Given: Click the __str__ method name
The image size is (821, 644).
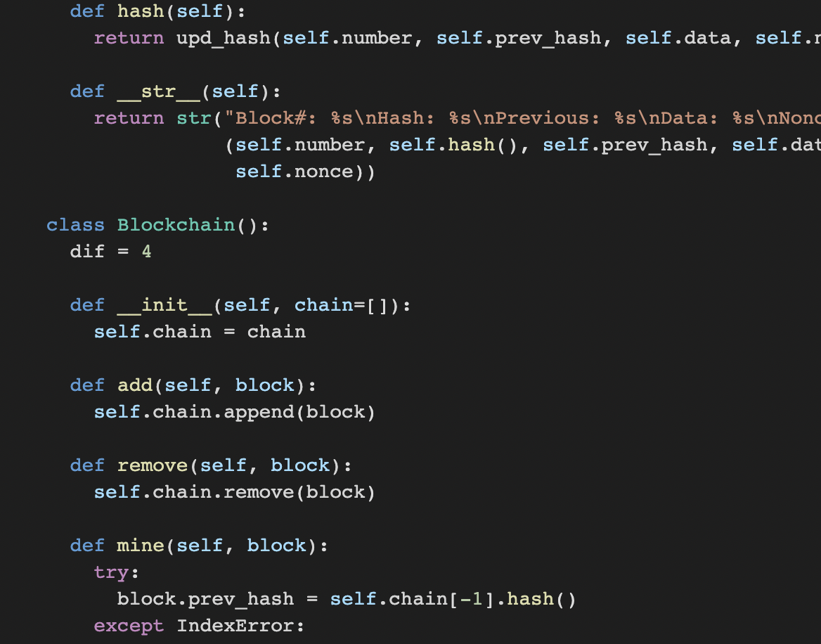Looking at the screenshot, I should coord(159,91).
